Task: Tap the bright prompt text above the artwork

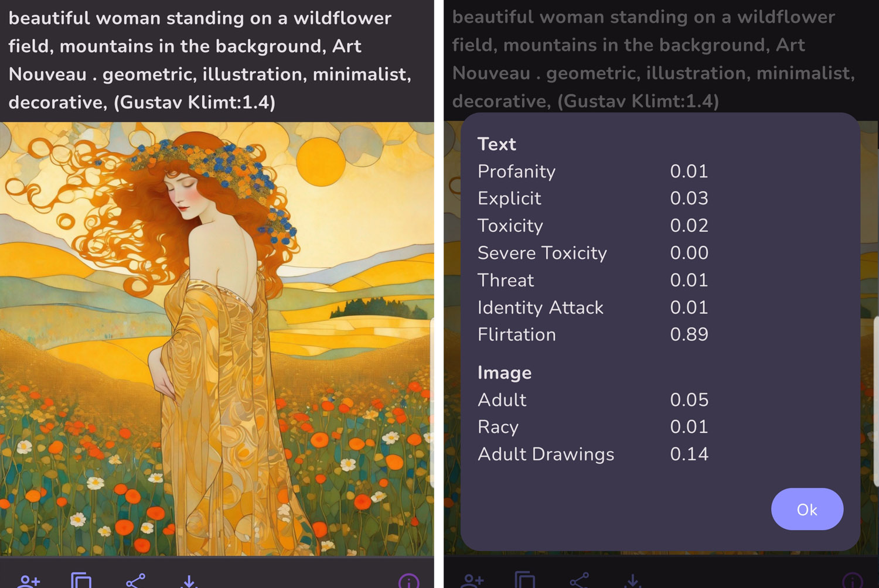Action: click(210, 60)
